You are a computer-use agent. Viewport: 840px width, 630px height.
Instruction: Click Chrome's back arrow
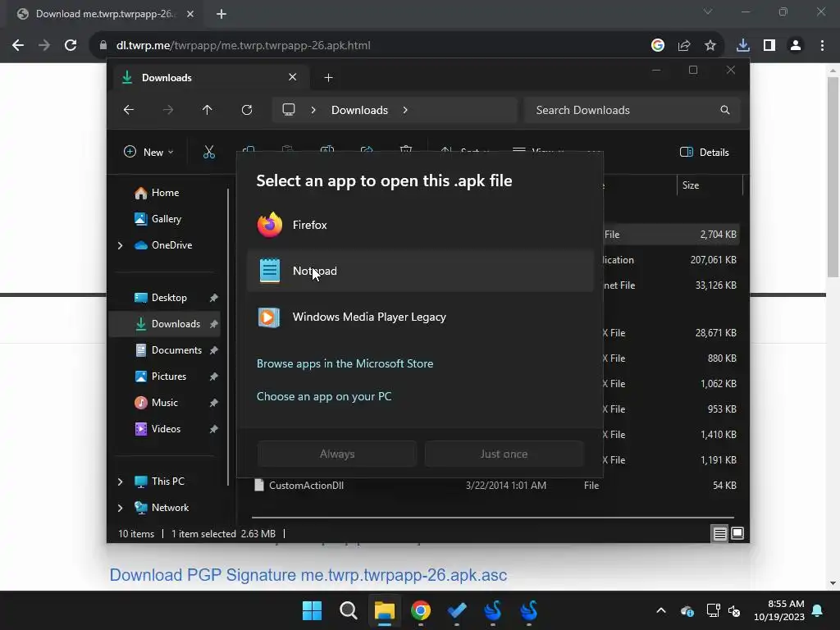pos(18,46)
